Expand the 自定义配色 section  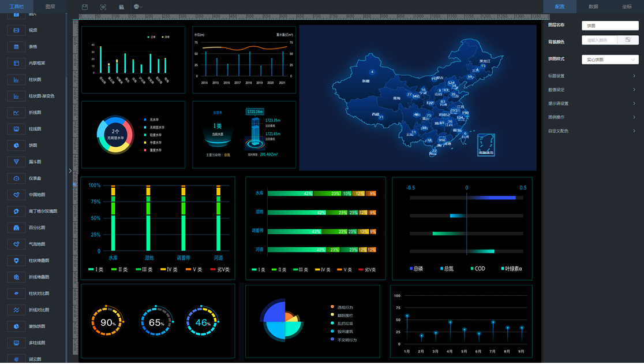[x=592, y=131]
